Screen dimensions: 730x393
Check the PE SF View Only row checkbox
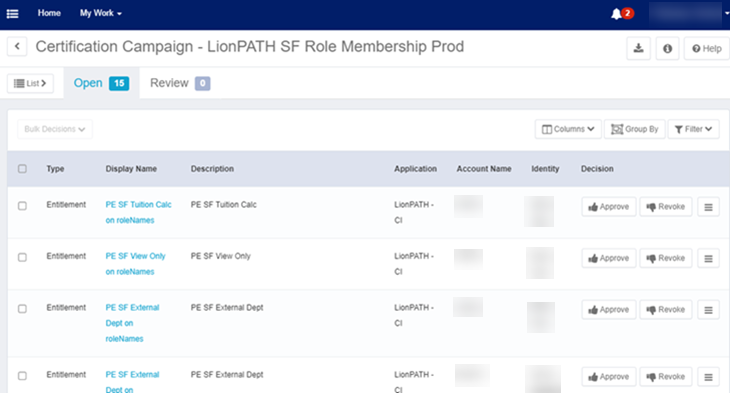pos(22,257)
